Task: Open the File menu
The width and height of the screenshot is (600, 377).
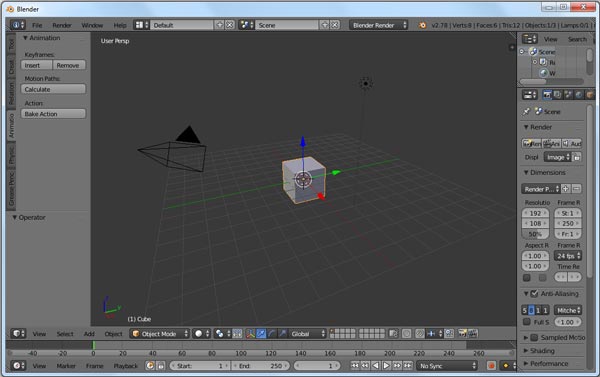Action: click(x=37, y=25)
